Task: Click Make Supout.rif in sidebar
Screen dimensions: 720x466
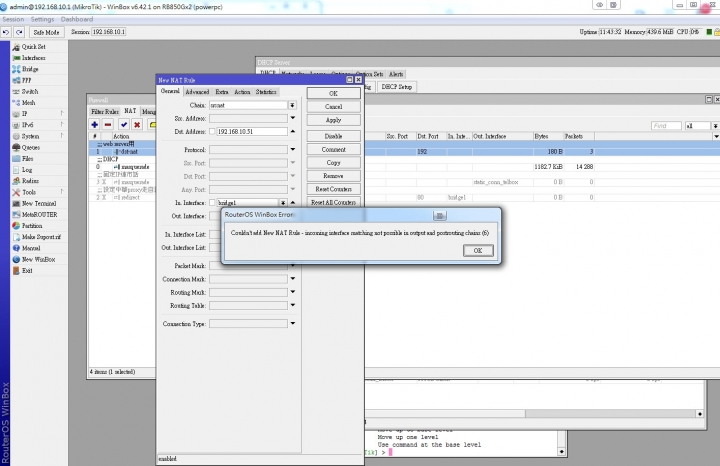Action: (39, 237)
